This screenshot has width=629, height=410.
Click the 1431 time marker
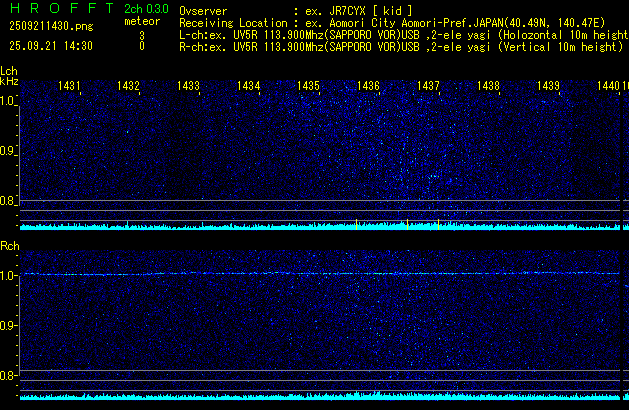click(70, 87)
